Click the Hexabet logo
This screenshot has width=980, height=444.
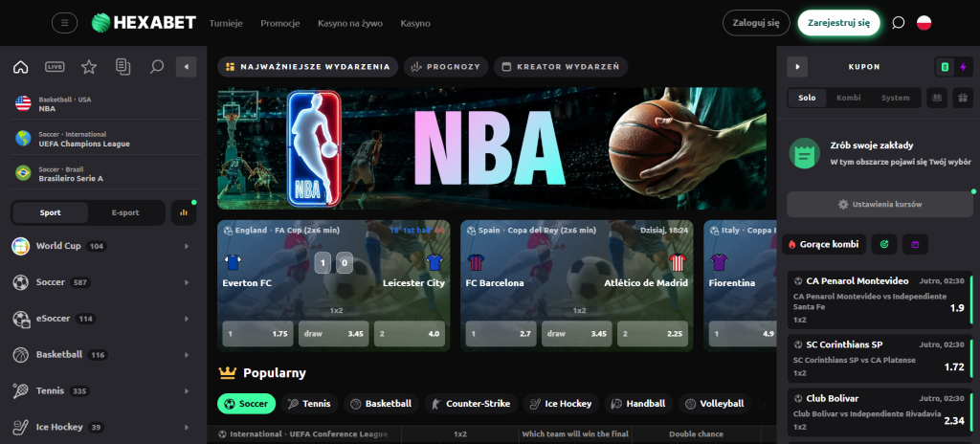click(x=144, y=23)
